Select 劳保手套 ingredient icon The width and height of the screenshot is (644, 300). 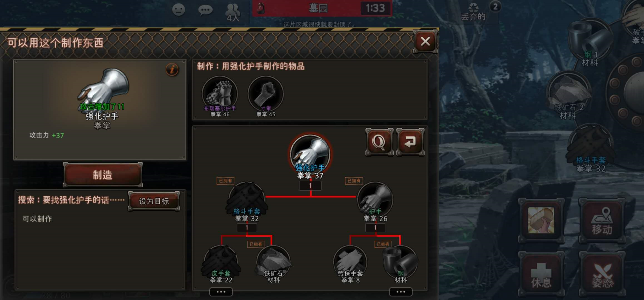point(350,263)
